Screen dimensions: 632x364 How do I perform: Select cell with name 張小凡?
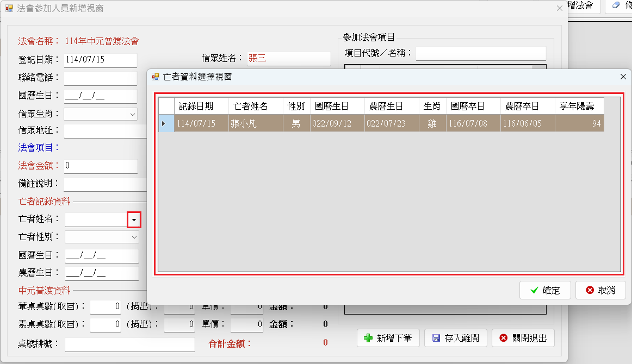pos(256,123)
